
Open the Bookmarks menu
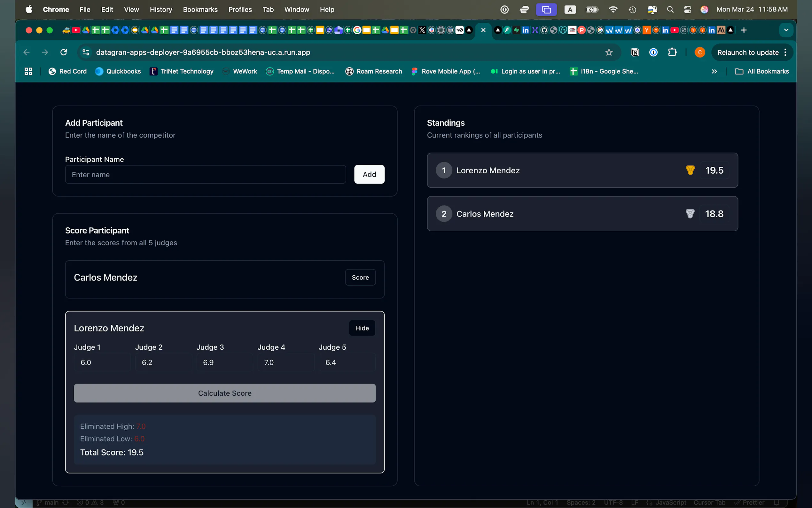(x=200, y=9)
